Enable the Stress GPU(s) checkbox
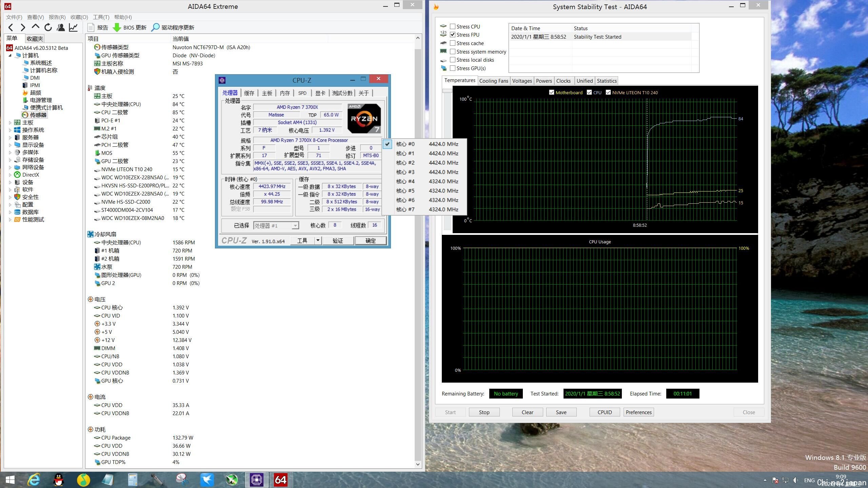 pos(453,68)
